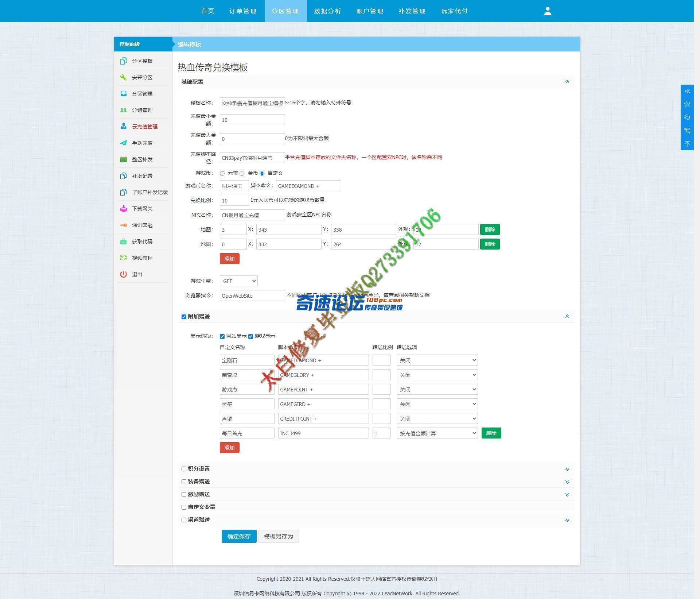Enable the 积分设置 checkbox

[x=184, y=469]
